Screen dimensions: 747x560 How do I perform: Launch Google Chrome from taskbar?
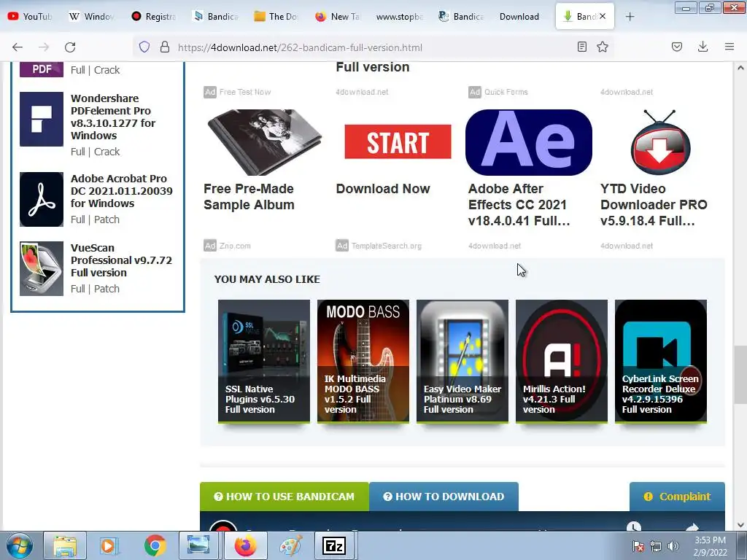click(155, 545)
